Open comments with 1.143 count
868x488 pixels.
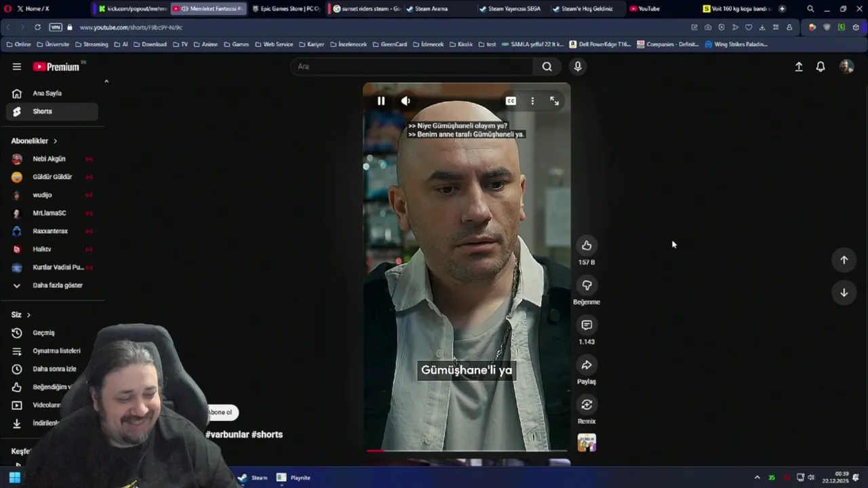[x=587, y=325]
